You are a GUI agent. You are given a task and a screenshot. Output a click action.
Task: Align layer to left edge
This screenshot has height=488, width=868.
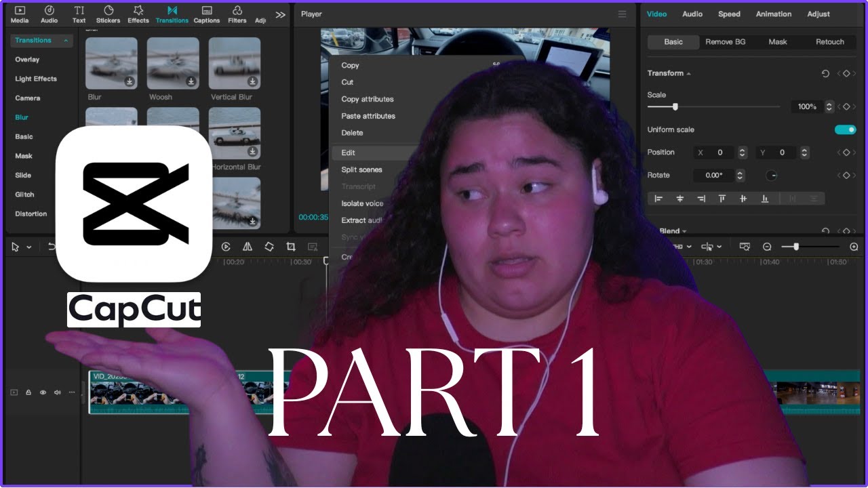658,199
